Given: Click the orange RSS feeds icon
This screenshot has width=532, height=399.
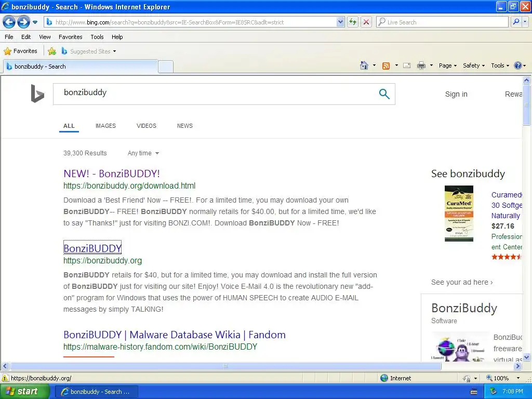Looking at the screenshot, I should click(386, 66).
